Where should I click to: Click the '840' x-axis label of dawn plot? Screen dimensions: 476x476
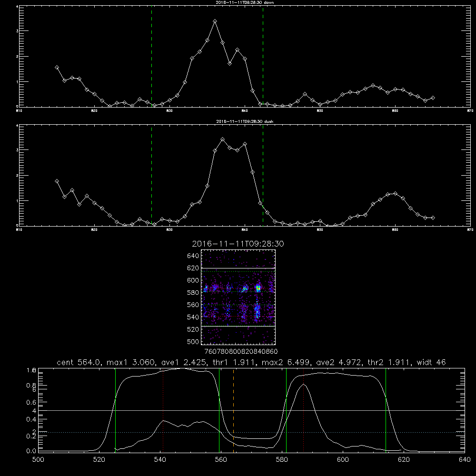245,111
